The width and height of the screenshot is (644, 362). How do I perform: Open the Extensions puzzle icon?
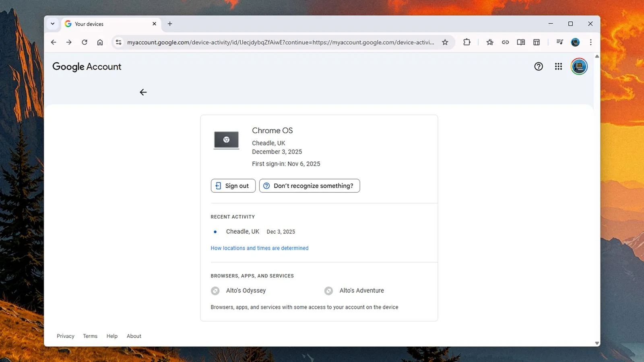click(466, 42)
